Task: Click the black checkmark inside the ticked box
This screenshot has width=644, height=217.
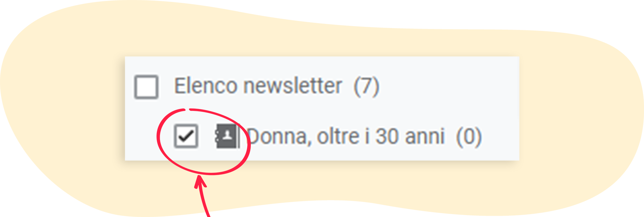Action: 186,136
